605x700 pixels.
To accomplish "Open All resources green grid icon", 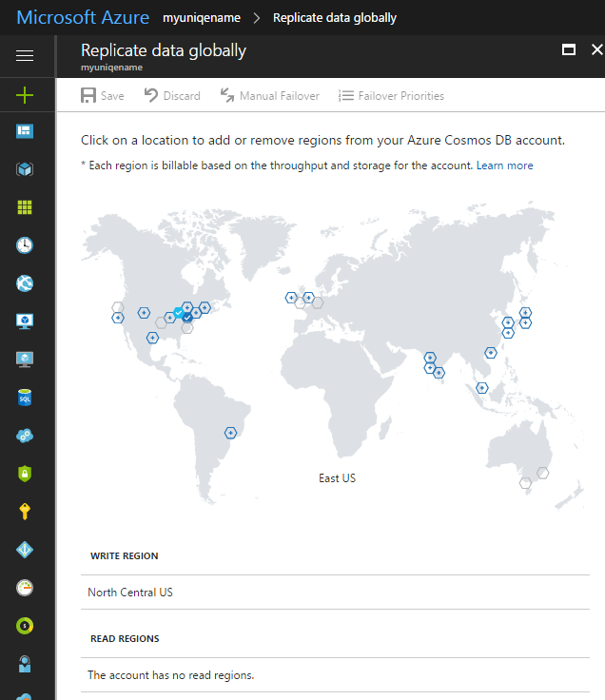I will pyautogui.click(x=25, y=207).
